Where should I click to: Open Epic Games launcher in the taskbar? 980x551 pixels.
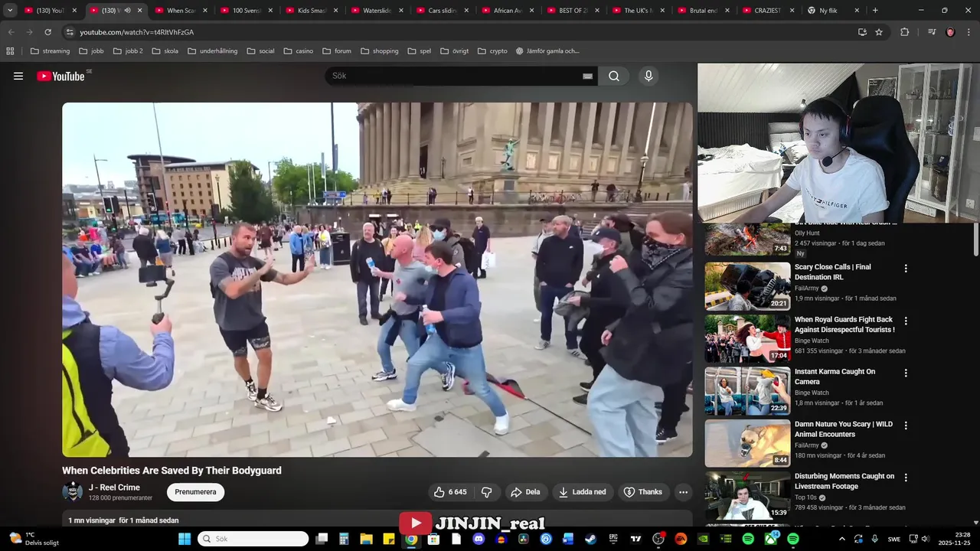click(613, 539)
